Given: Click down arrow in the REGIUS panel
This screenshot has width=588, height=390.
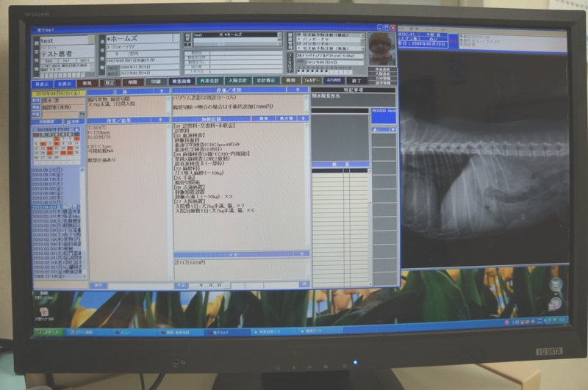Looking at the screenshot, I should coord(392,129).
